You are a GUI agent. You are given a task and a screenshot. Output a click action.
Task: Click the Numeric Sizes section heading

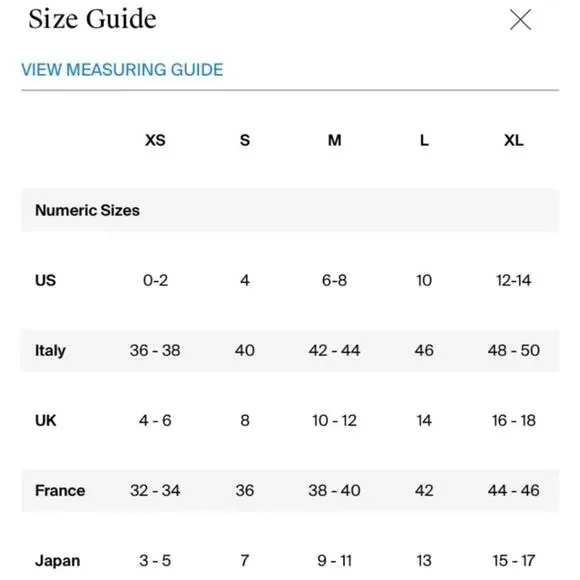pos(87,210)
